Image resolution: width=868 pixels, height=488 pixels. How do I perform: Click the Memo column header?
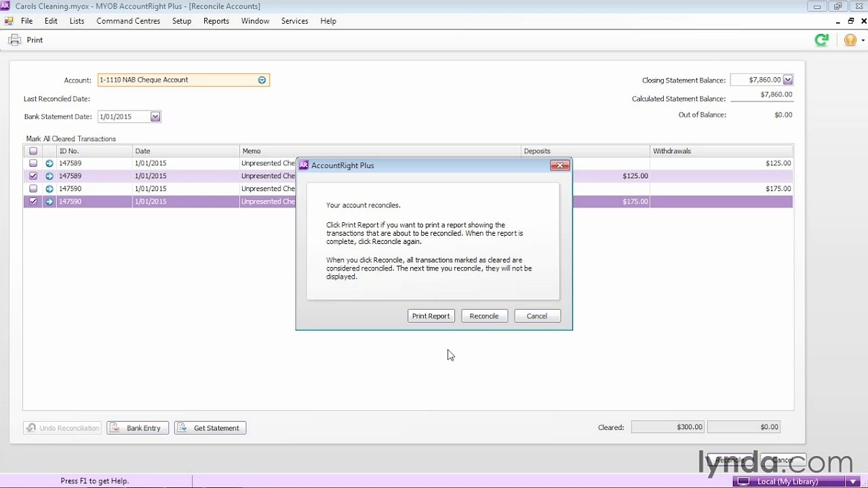click(x=380, y=151)
